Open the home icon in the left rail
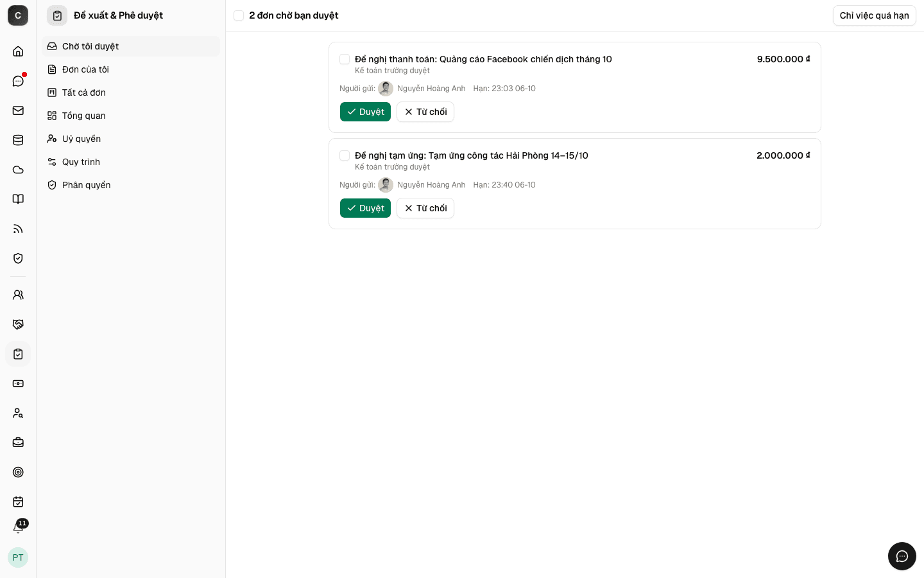 pos(18,51)
